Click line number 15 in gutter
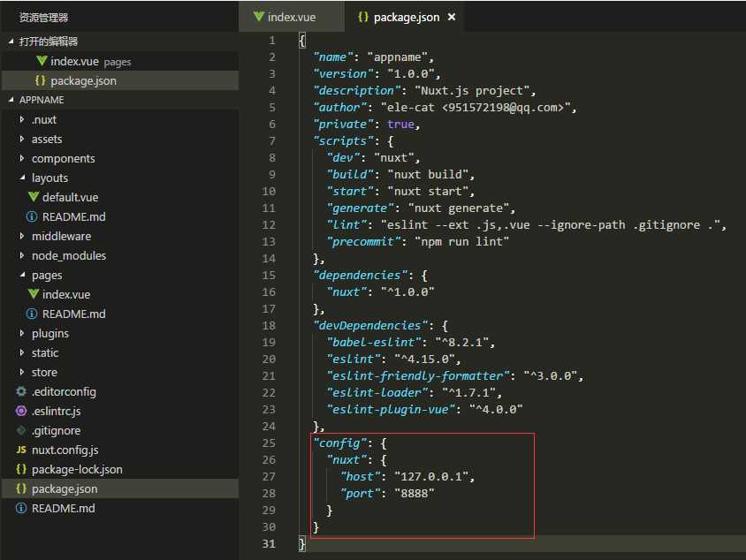Image resolution: width=746 pixels, height=560 pixels. [269, 276]
